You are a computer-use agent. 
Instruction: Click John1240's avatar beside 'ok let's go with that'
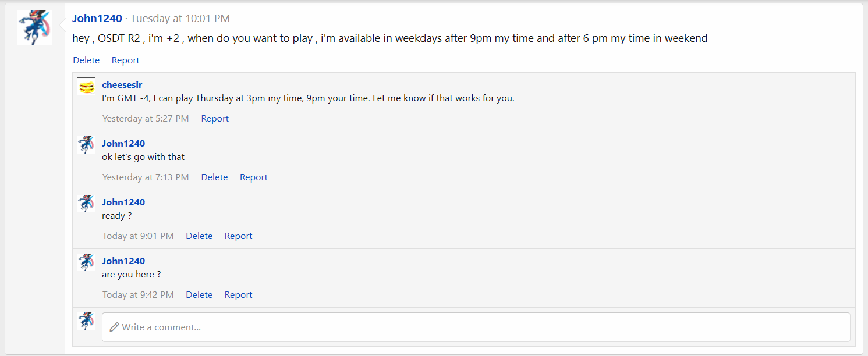(x=86, y=145)
